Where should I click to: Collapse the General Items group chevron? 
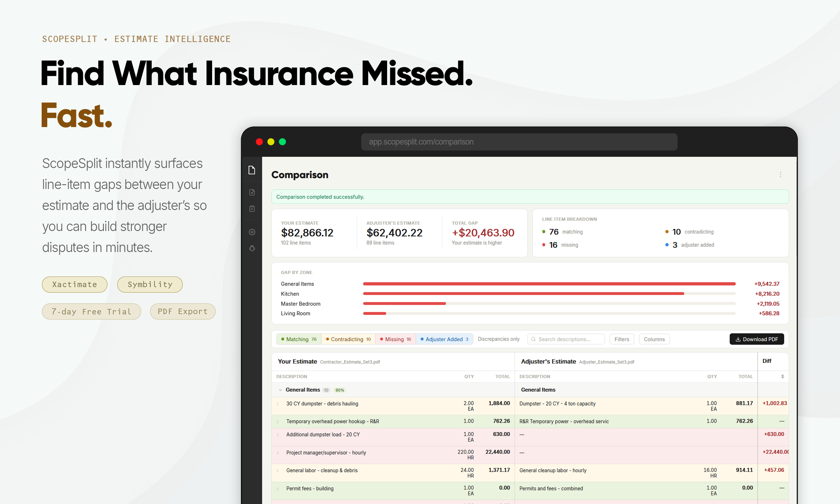[280, 390]
